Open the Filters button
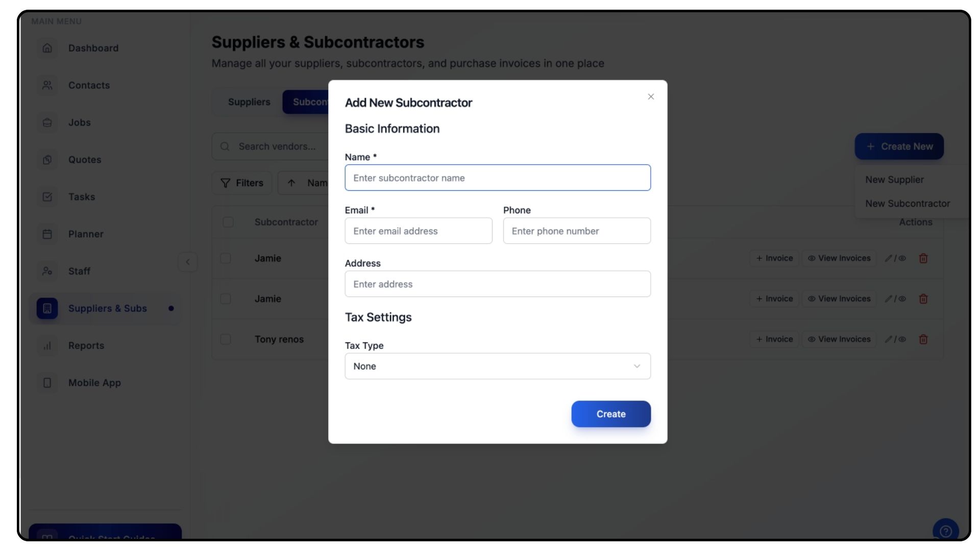The image size is (980, 551). pyautogui.click(x=242, y=183)
